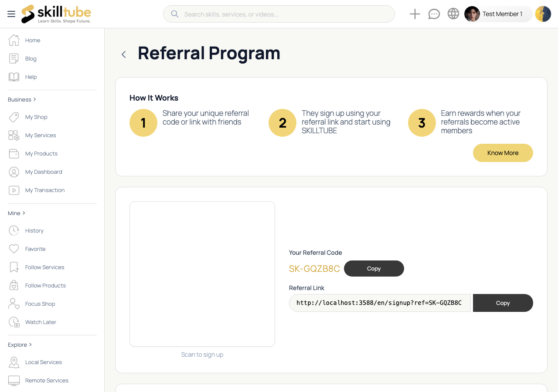Click the Watch Later clock icon
This screenshot has height=392, width=558.
tap(14, 322)
